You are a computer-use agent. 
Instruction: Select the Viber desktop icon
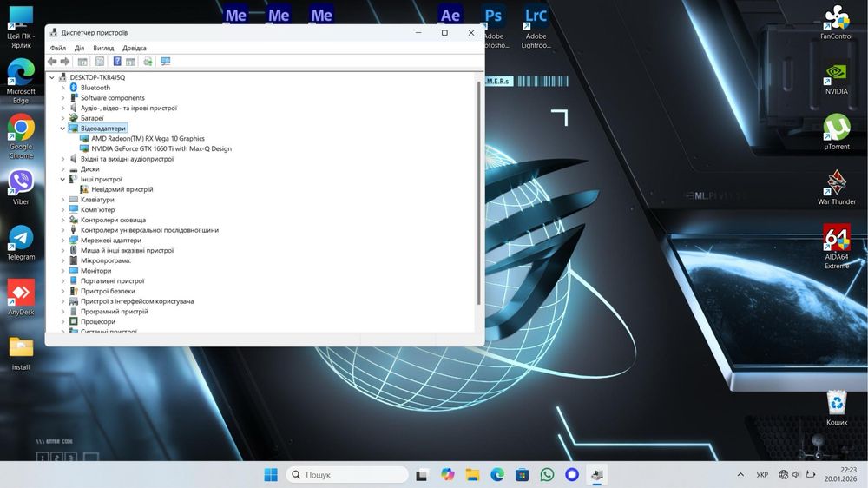tap(21, 188)
